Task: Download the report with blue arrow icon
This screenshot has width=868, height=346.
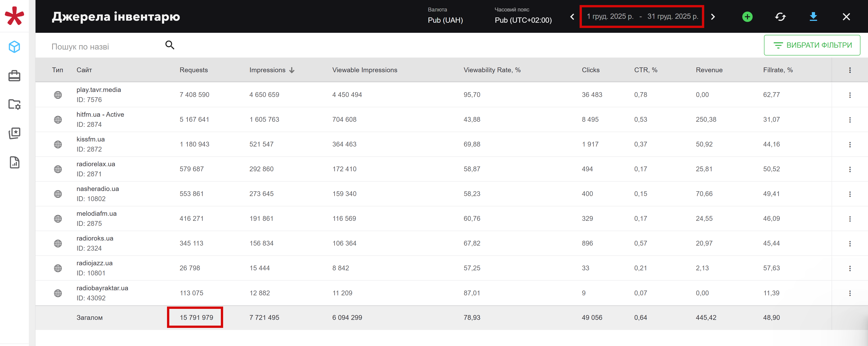Action: coord(813,17)
